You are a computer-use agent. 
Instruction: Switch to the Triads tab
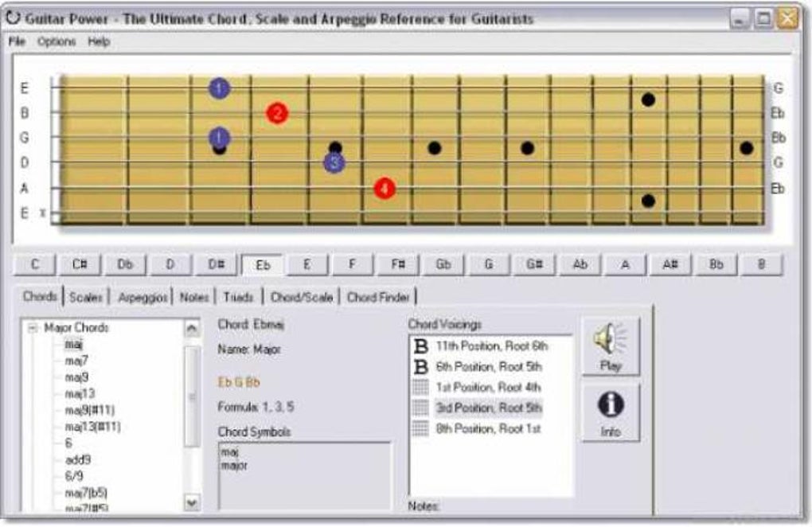pos(238,297)
